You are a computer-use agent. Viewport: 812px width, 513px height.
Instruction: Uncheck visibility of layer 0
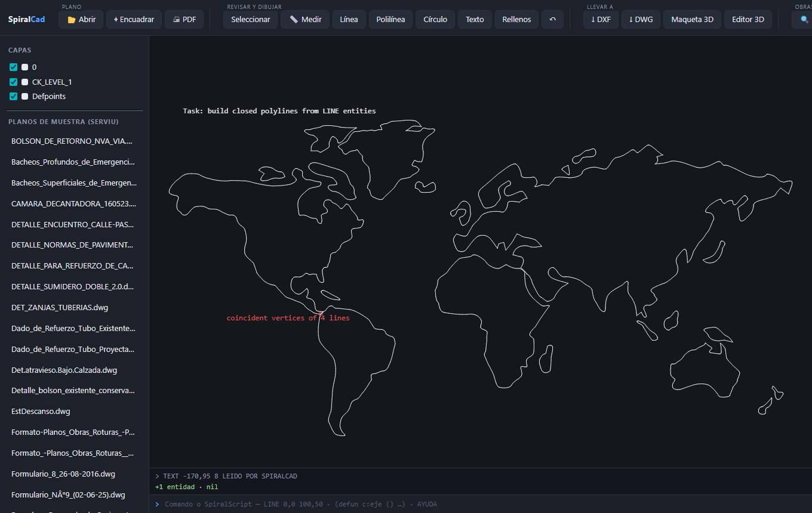[x=13, y=67]
